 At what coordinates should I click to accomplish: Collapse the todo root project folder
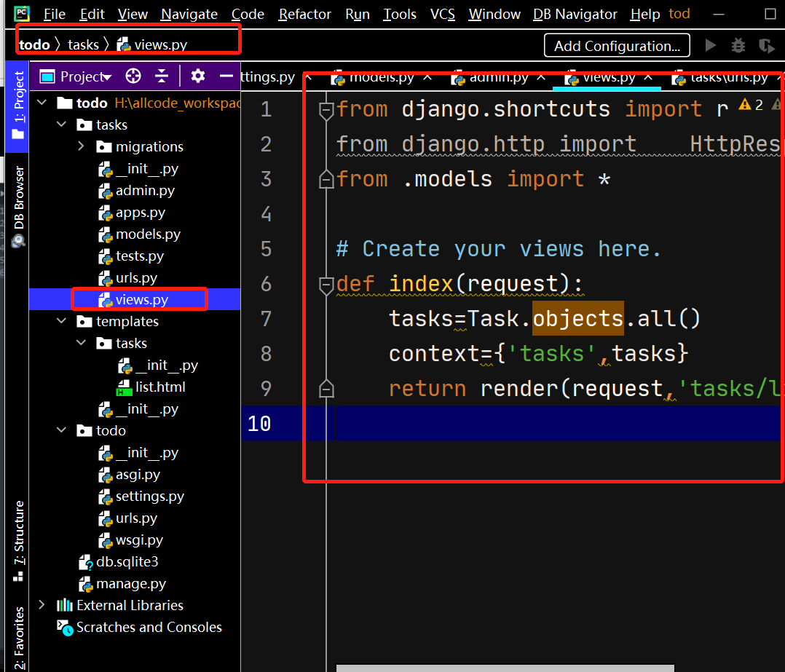click(x=42, y=103)
